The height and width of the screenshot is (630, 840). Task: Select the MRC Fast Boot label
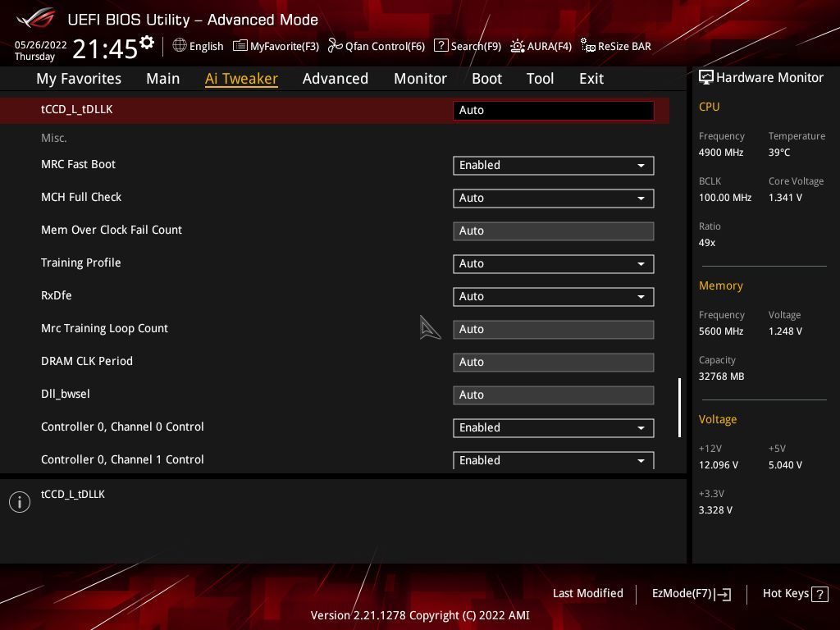coord(78,164)
